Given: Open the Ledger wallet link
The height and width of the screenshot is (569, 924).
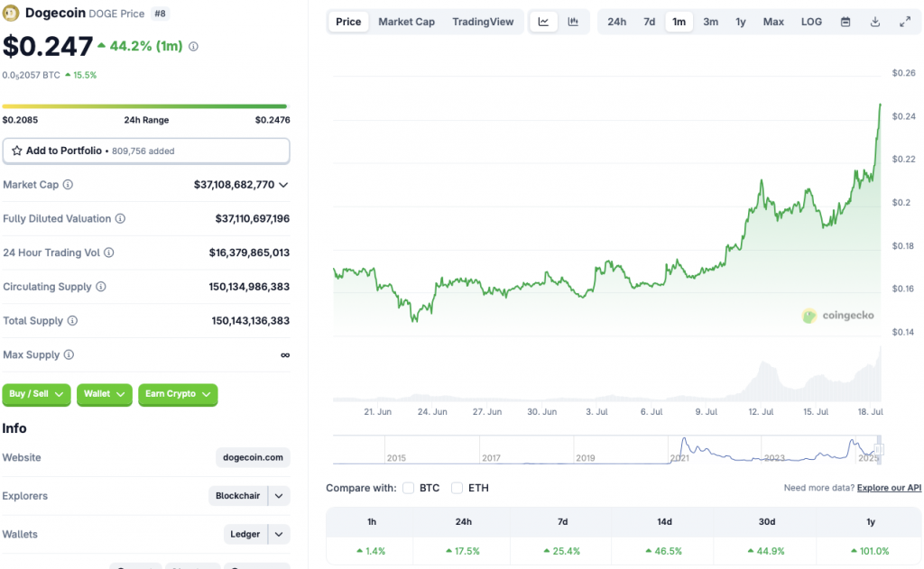Looking at the screenshot, I should (245, 534).
